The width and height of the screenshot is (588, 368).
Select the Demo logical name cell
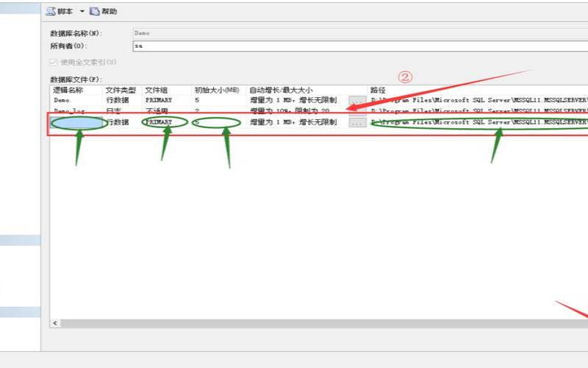[76, 100]
